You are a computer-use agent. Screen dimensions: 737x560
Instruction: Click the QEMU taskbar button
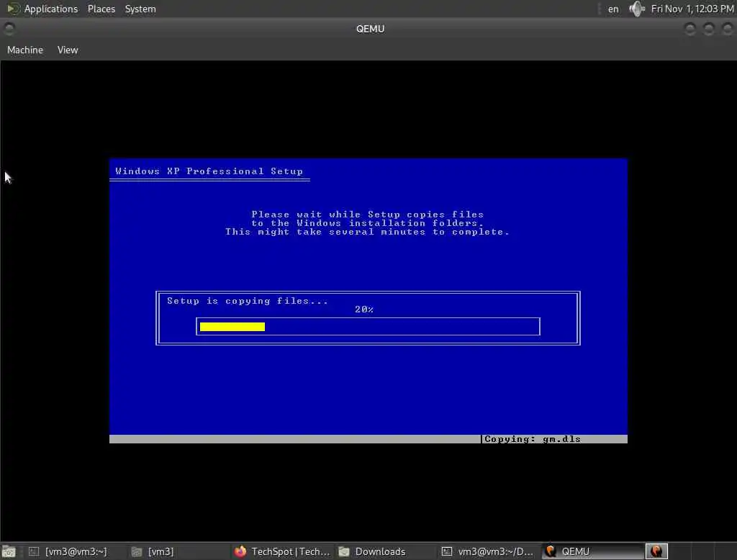point(592,551)
